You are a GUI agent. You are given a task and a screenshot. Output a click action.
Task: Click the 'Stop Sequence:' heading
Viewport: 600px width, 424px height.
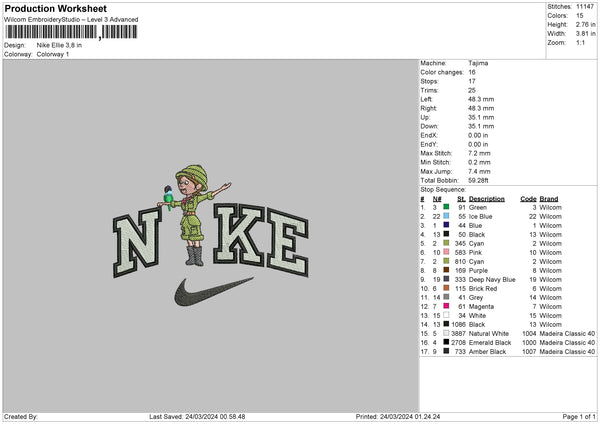(x=443, y=189)
